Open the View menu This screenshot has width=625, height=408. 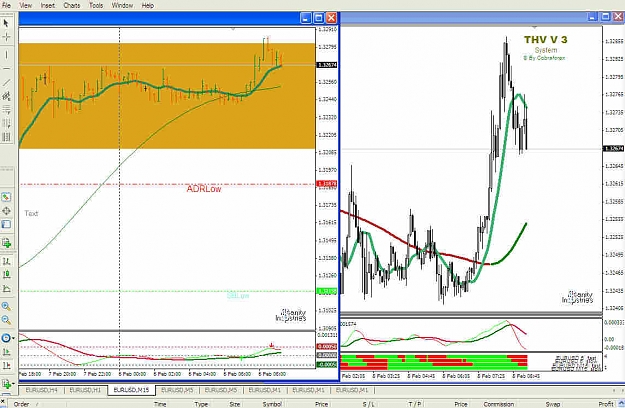(x=26, y=6)
